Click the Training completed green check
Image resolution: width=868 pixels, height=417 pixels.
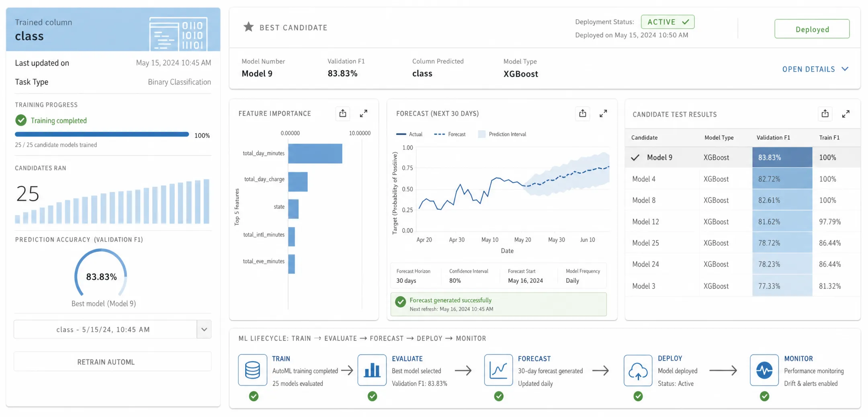[21, 120]
